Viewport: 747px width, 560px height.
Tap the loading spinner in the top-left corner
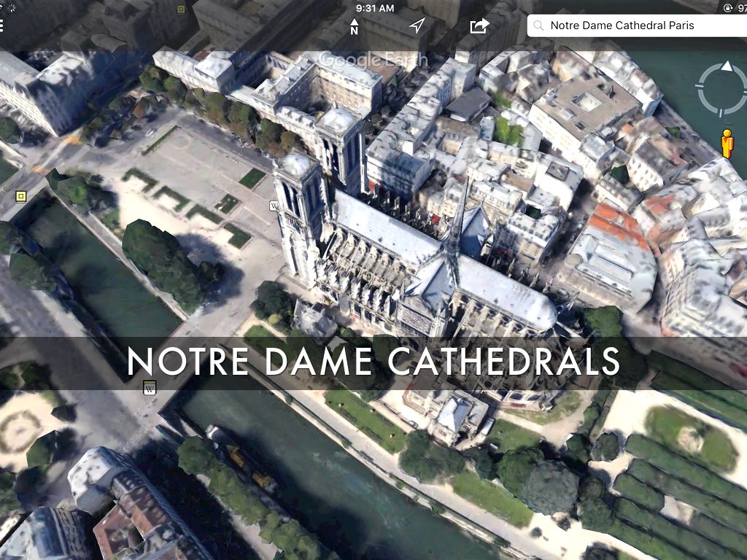(x=10, y=7)
